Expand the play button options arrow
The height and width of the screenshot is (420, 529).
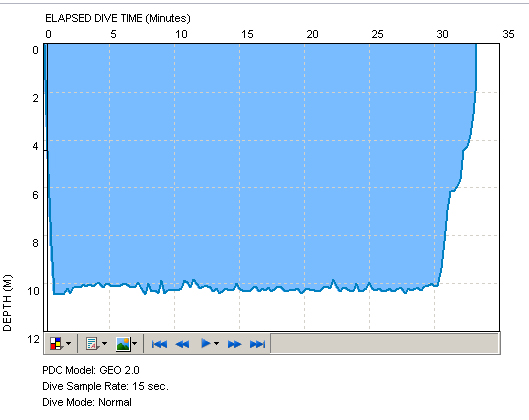[x=216, y=344]
